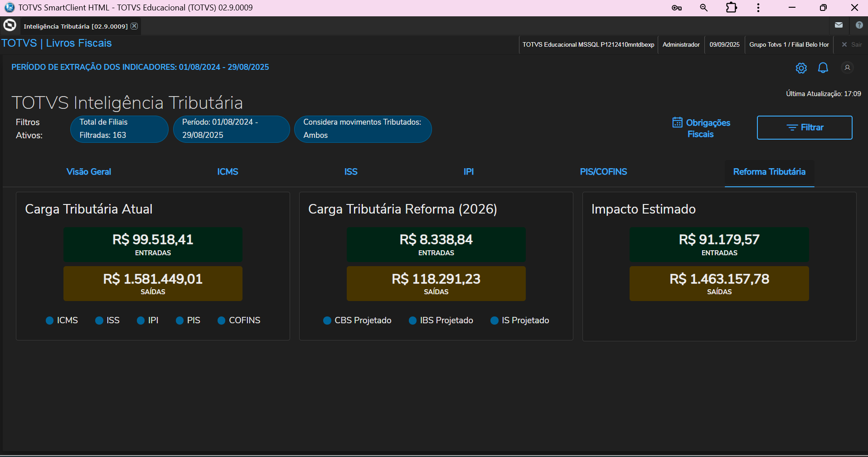This screenshot has width=868, height=457.
Task: Toggle the IS Projetado legend item
Action: tap(520, 321)
